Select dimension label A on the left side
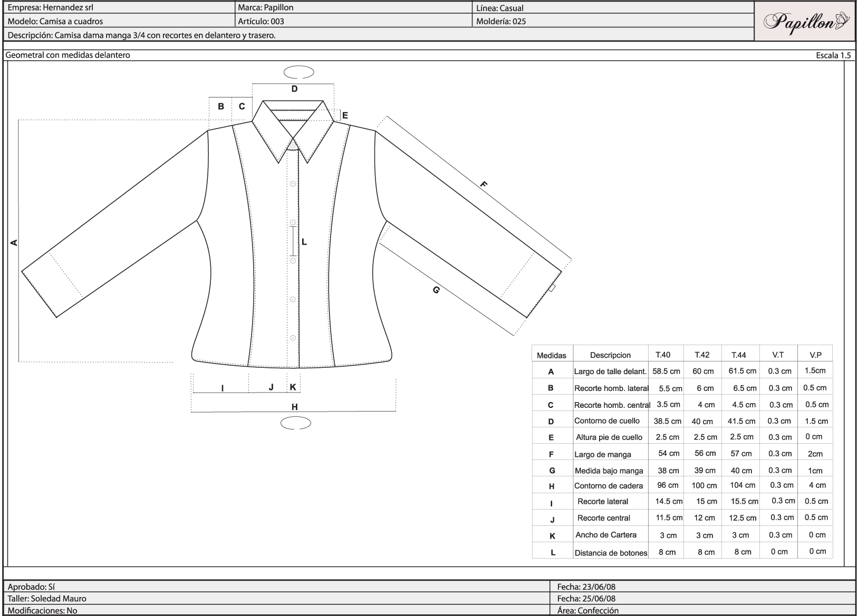The height and width of the screenshot is (616, 858). 14,242
